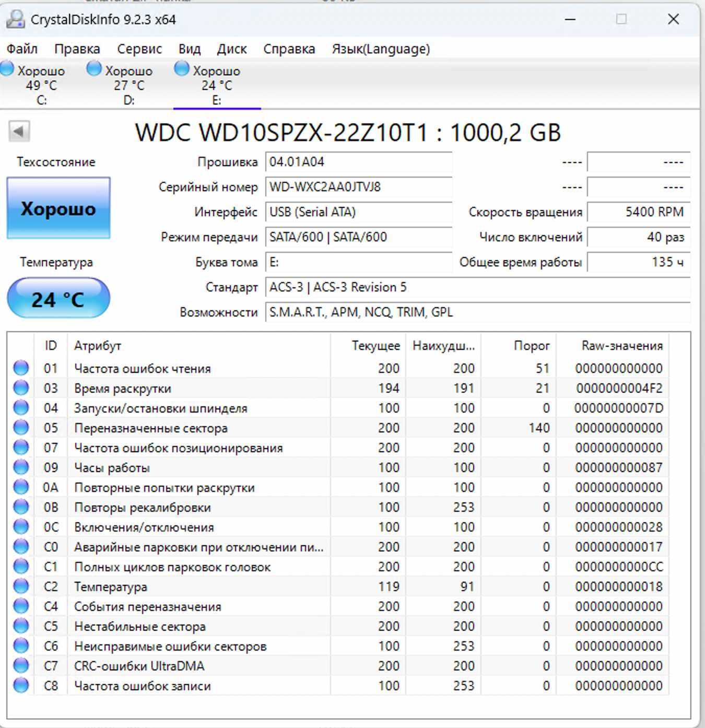Click the Стандарт field ACS-3 Revision 5
The height and width of the screenshot is (728, 705).
(x=478, y=287)
